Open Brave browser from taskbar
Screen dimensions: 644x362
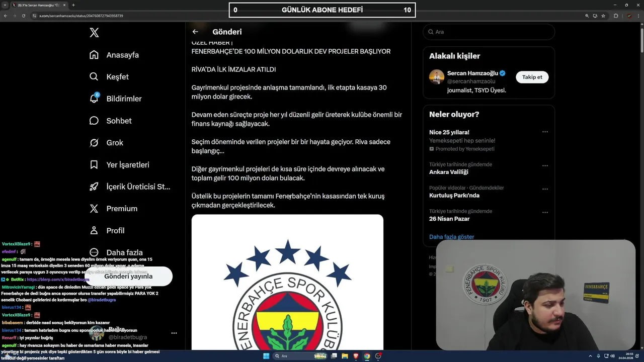tap(356, 356)
